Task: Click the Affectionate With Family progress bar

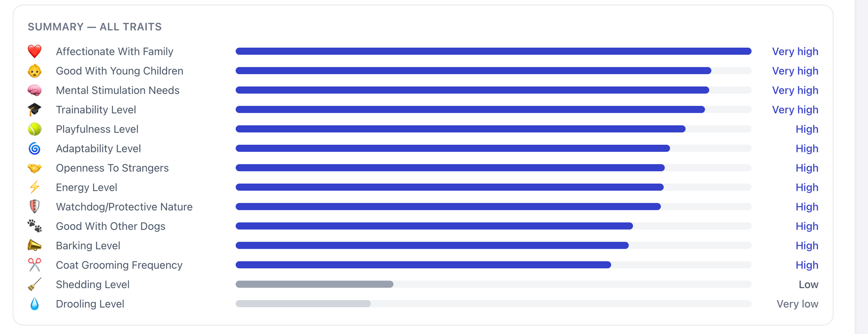Action: coord(493,51)
